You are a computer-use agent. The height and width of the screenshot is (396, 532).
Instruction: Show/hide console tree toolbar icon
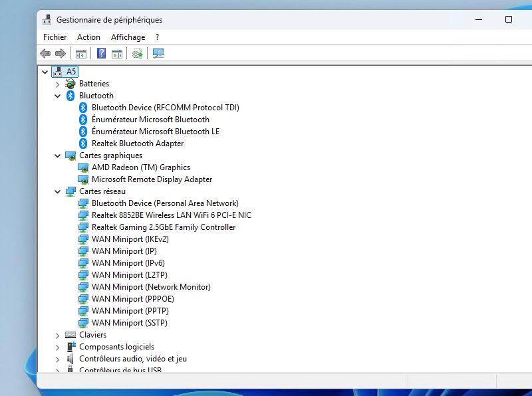(80, 54)
